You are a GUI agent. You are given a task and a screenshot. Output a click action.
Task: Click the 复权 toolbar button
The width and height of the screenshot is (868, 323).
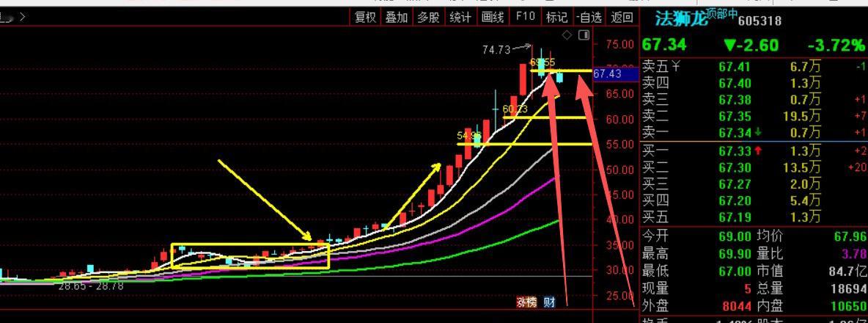[365, 17]
